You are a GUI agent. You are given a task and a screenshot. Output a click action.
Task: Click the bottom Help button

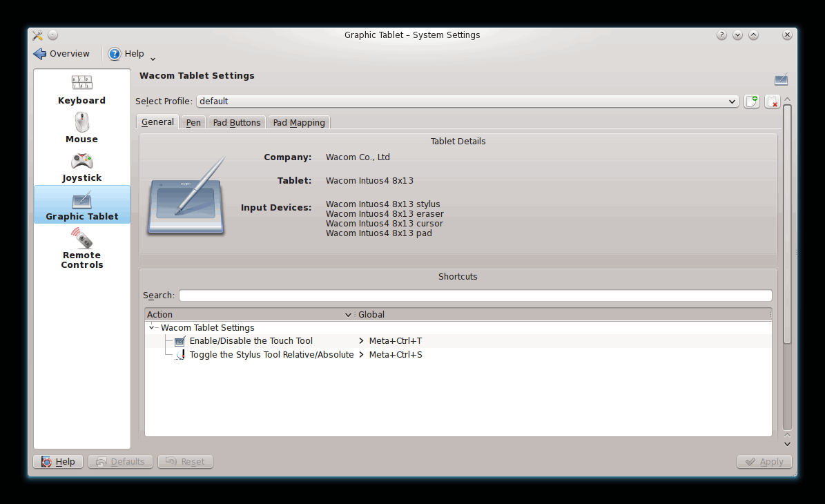coord(58,461)
